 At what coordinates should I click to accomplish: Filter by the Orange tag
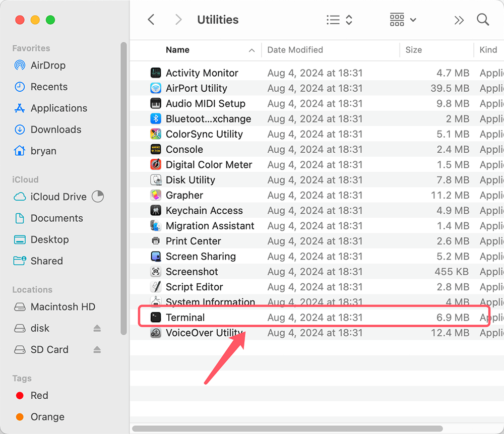point(40,417)
